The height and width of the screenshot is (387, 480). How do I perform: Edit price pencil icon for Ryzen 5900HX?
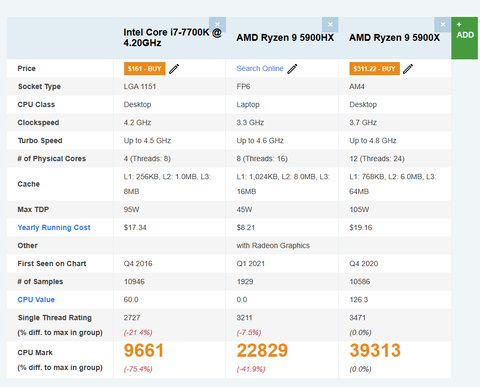[292, 69]
